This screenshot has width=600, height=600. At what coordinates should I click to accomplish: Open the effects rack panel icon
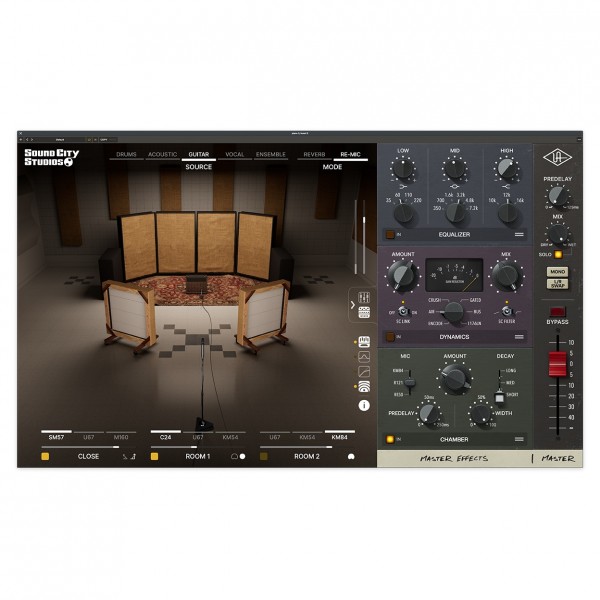coord(364,312)
